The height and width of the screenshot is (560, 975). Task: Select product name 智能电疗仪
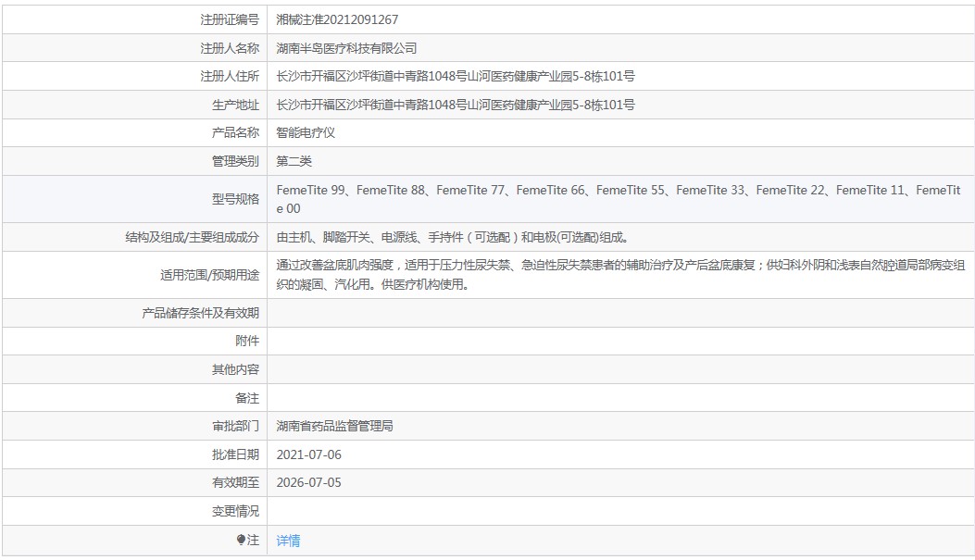pyautogui.click(x=306, y=133)
